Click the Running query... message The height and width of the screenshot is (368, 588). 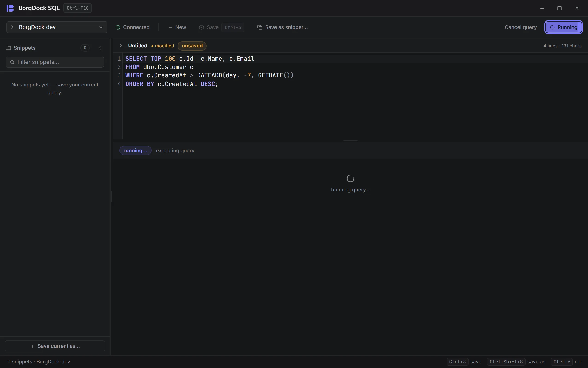point(350,190)
